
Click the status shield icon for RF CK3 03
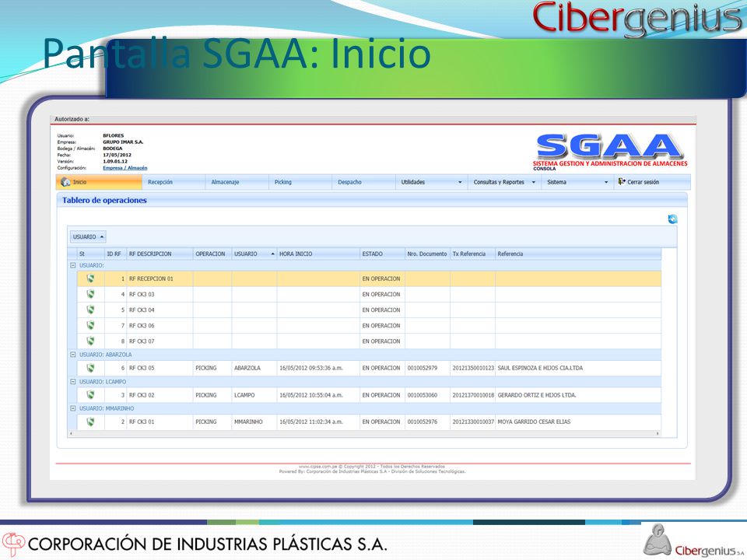(x=90, y=294)
